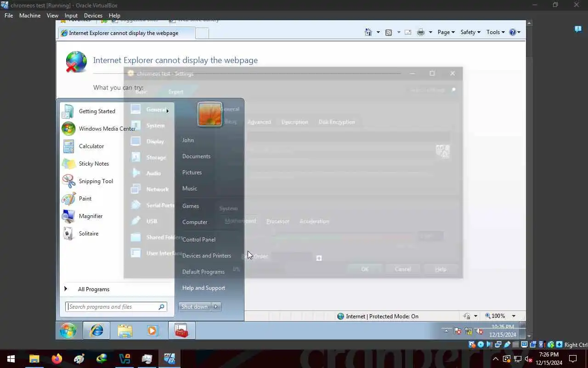
Task: Click VirtualBox USB status icon
Action: click(x=507, y=345)
